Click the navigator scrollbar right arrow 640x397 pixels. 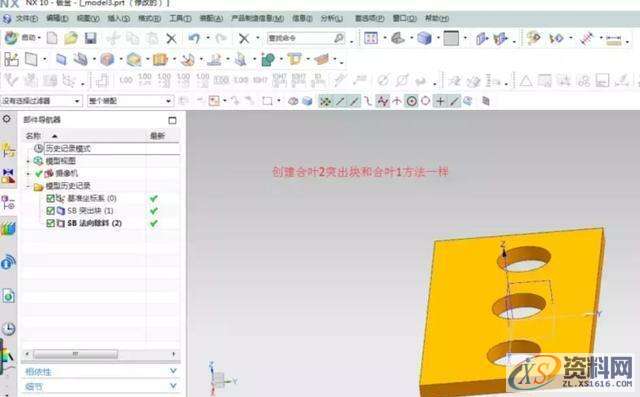pyautogui.click(x=174, y=354)
